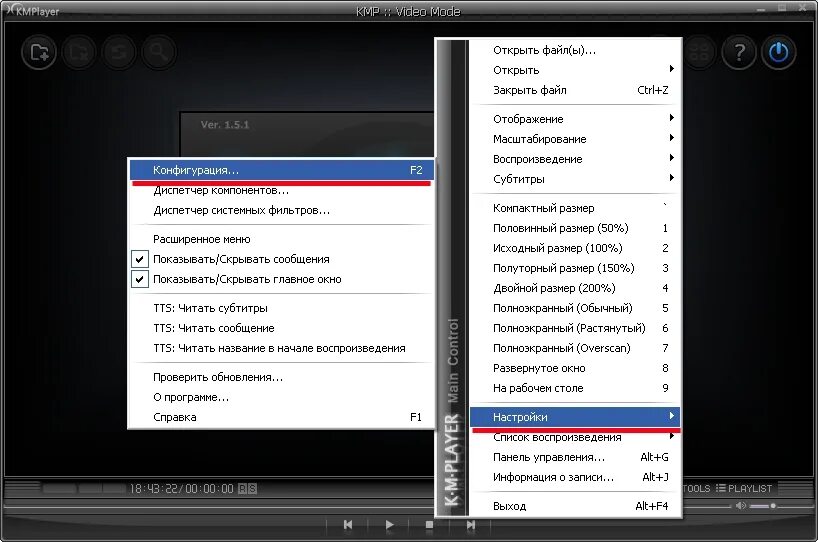This screenshot has width=818, height=542.
Task: Click the open file icon in top toolbar
Action: [x=39, y=52]
